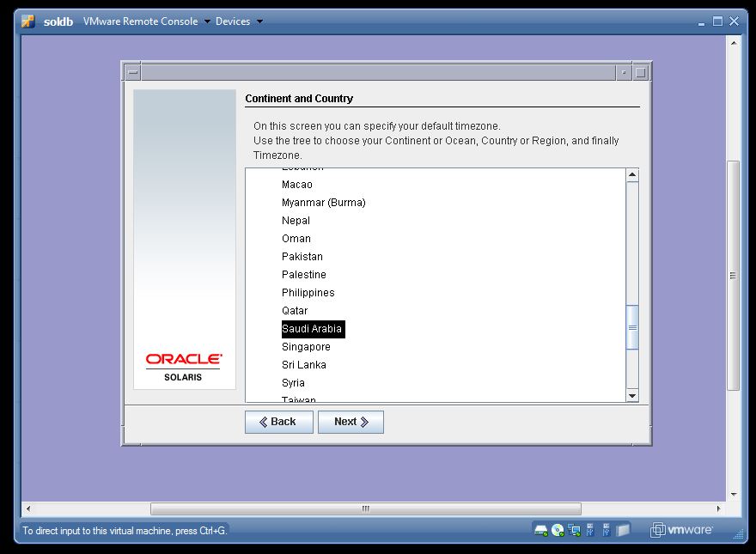The width and height of the screenshot is (756, 554).
Task: Click the Back button
Action: pyautogui.click(x=278, y=422)
